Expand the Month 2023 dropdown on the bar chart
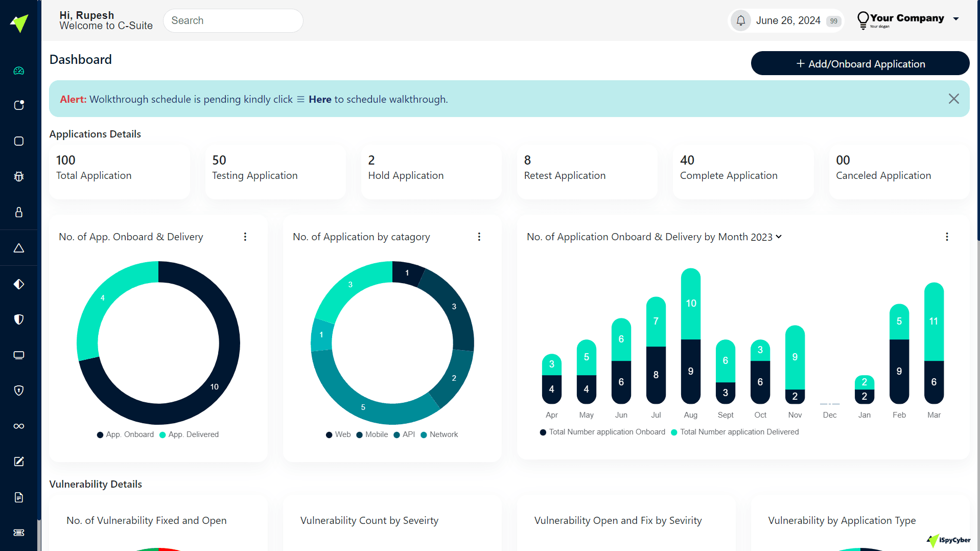 [778, 237]
